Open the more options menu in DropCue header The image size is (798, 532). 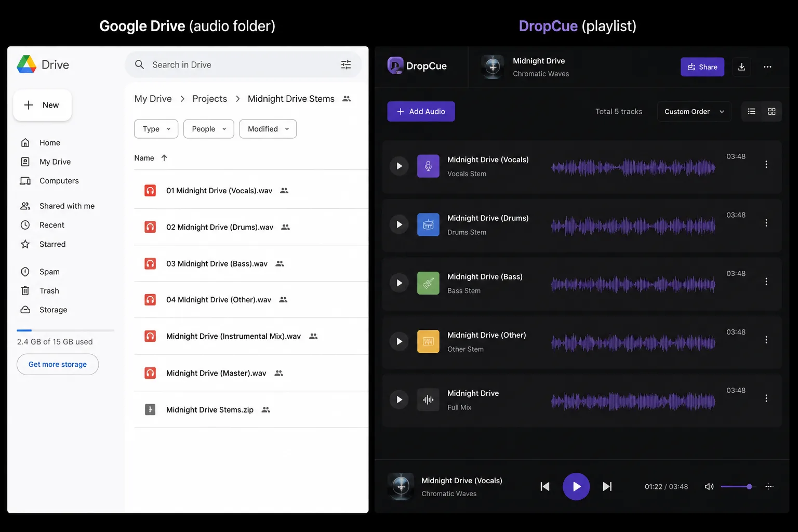[767, 67]
